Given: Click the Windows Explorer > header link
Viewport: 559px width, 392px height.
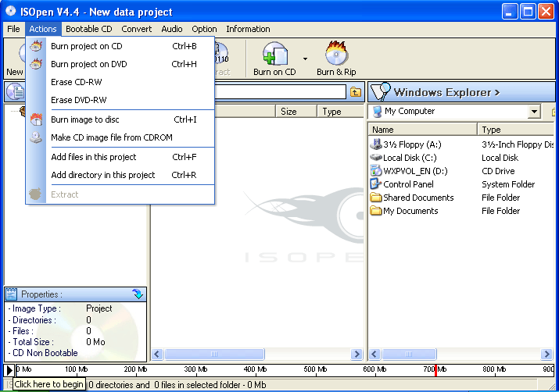Looking at the screenshot, I should point(446,93).
